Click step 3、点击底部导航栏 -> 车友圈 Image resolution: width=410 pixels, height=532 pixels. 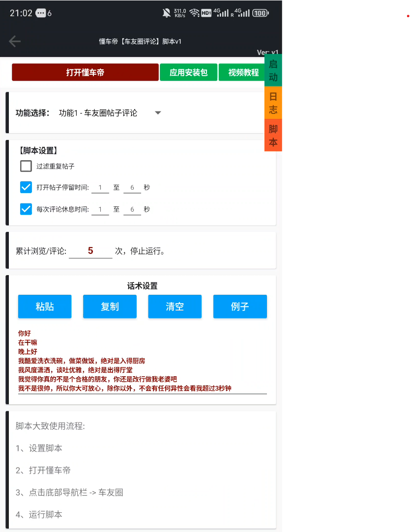coord(69,492)
